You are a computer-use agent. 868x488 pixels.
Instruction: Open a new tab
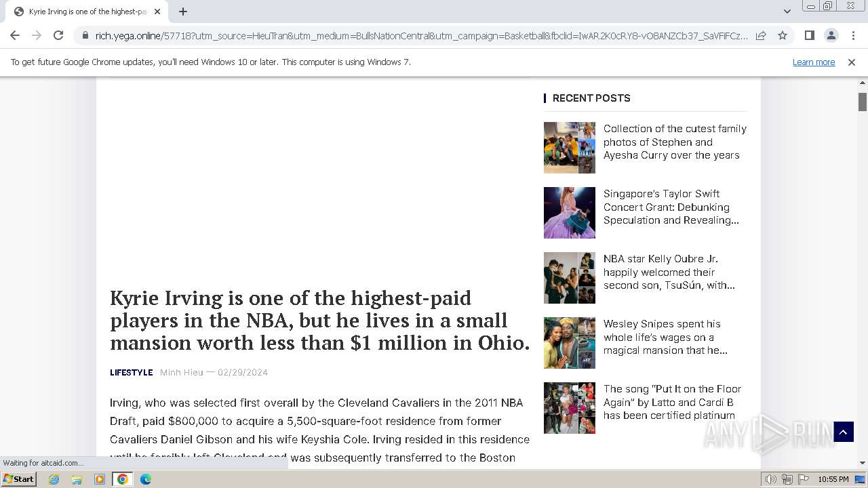(183, 12)
